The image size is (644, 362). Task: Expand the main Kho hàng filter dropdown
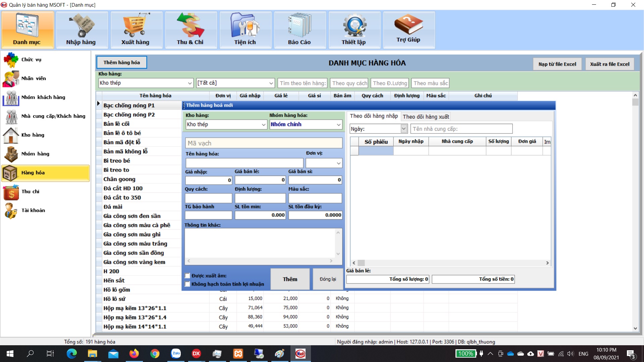coord(190,83)
